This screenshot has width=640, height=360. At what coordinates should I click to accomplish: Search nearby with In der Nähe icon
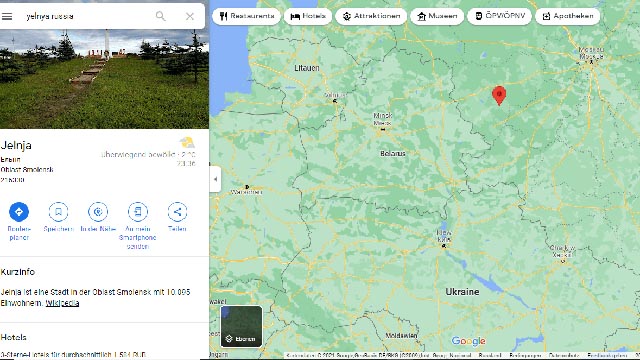(98, 212)
